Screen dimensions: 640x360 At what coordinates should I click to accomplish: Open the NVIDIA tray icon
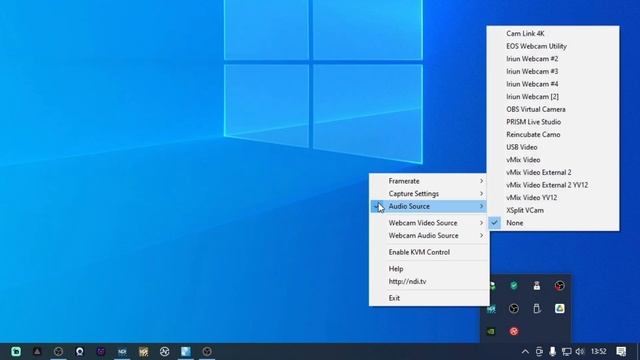tap(491, 331)
